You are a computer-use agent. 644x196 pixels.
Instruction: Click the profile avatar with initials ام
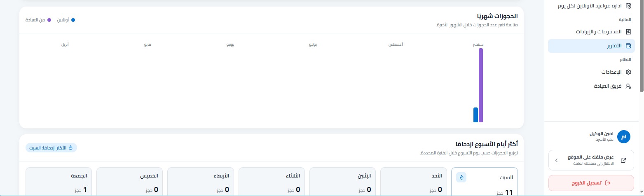624,137
